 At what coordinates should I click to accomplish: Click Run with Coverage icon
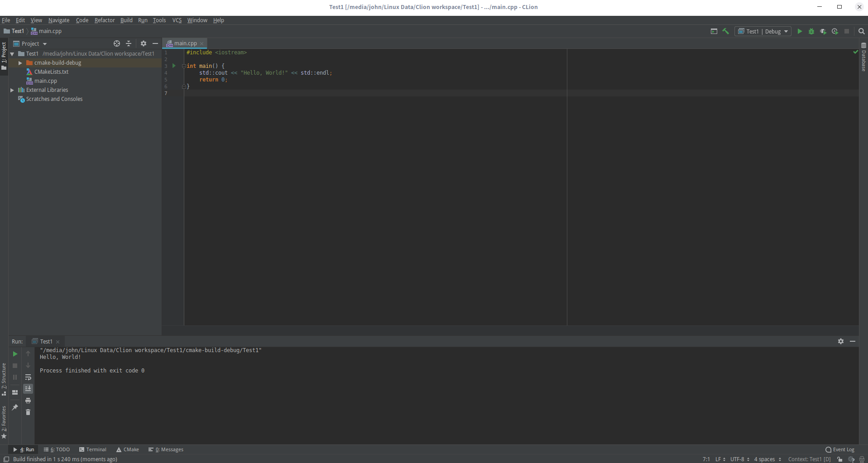coord(823,31)
